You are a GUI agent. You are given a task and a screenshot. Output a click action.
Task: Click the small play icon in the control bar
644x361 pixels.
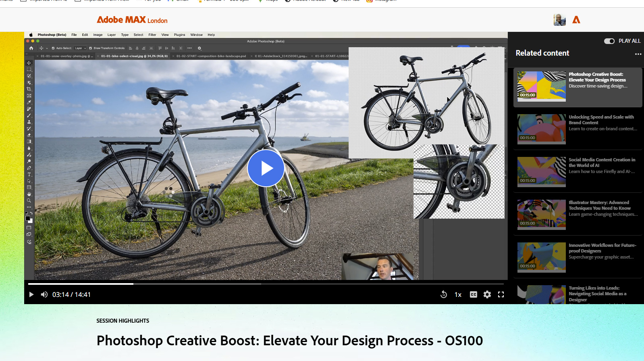point(31,294)
